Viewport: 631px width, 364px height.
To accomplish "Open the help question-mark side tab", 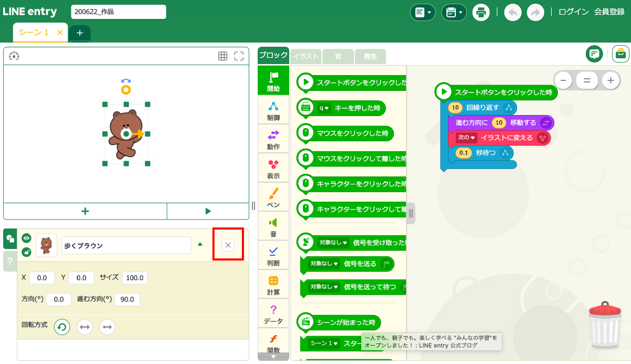I will (x=10, y=261).
